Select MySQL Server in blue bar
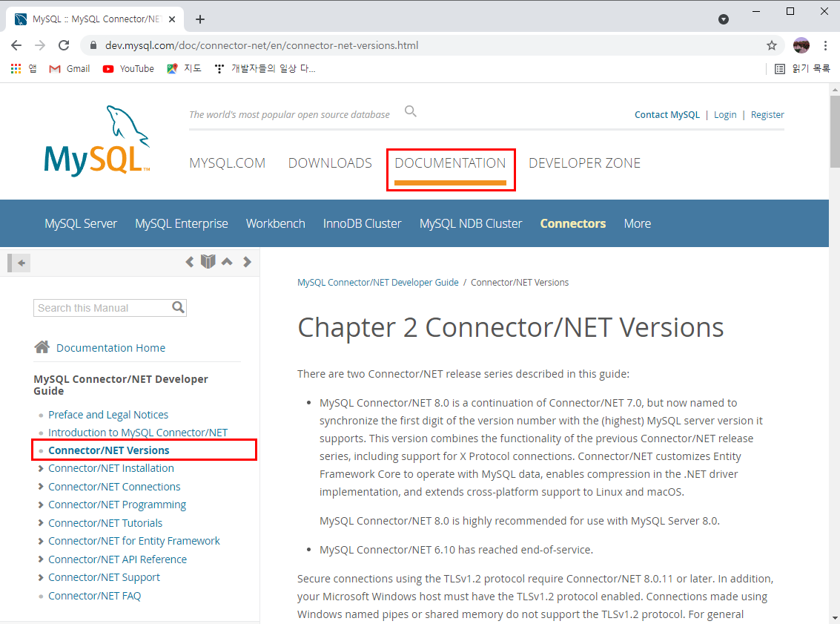840x624 pixels. [81, 223]
